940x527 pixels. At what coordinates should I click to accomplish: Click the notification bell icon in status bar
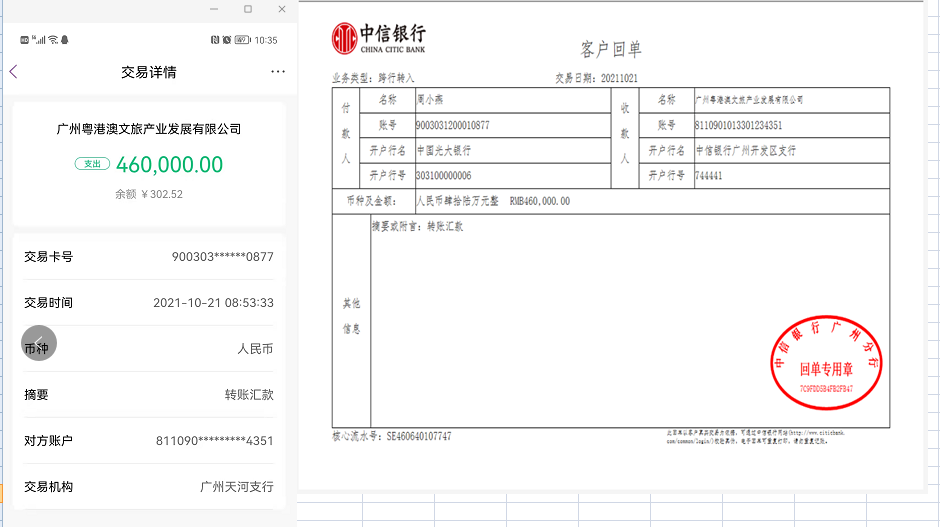(66, 40)
